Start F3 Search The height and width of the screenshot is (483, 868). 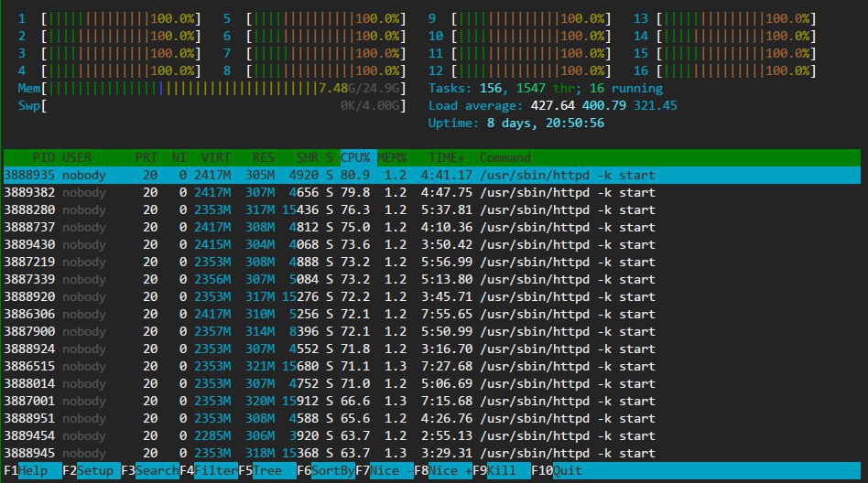pos(150,471)
